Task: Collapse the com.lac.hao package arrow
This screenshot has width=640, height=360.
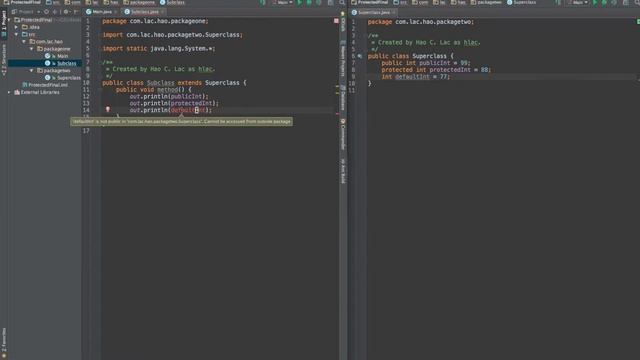Action: (24, 42)
